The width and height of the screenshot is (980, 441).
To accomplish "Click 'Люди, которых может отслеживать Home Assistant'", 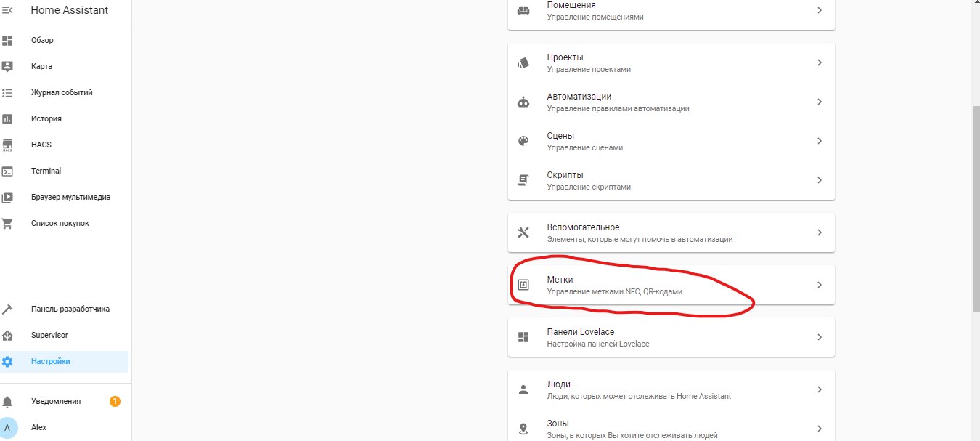I will click(639, 397).
